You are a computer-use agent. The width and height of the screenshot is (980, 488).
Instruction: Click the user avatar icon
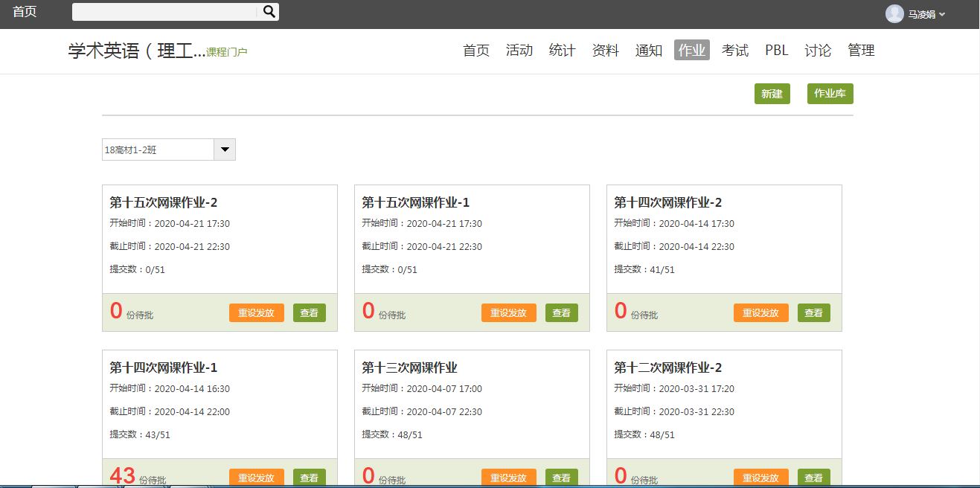[x=894, y=13]
